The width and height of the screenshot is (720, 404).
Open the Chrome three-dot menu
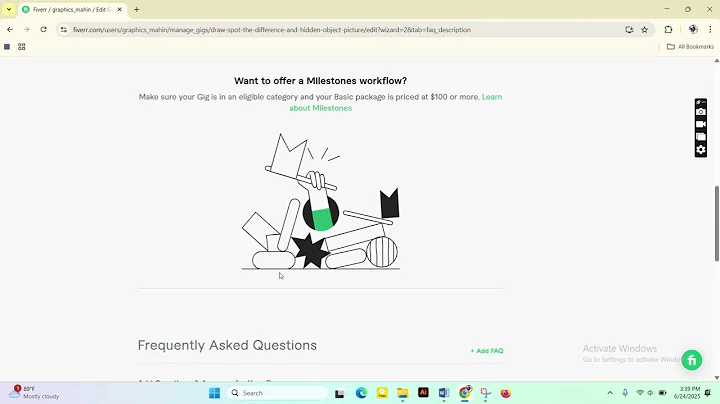(x=710, y=29)
